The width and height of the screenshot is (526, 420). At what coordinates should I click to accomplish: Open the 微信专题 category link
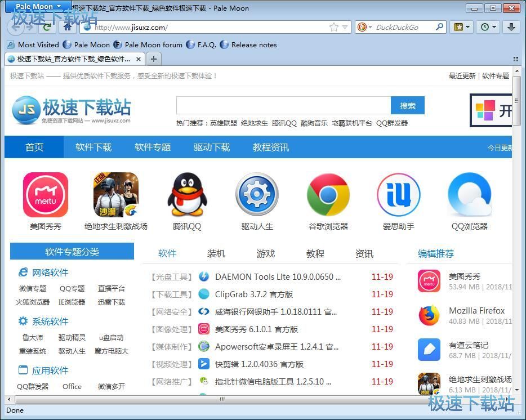[33, 288]
